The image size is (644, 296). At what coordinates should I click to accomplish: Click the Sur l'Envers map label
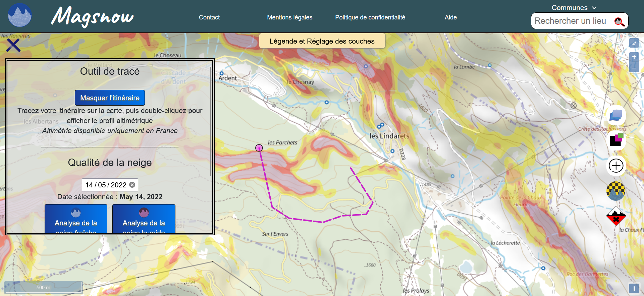click(275, 234)
